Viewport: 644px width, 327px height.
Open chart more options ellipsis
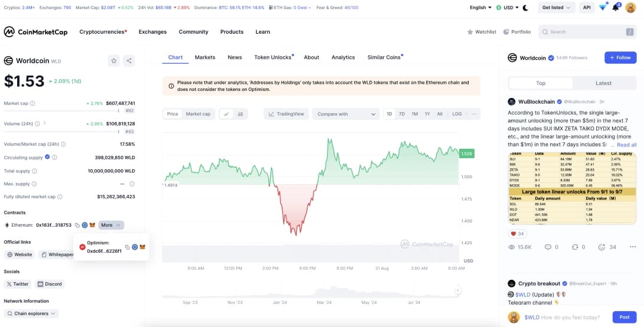coord(474,114)
